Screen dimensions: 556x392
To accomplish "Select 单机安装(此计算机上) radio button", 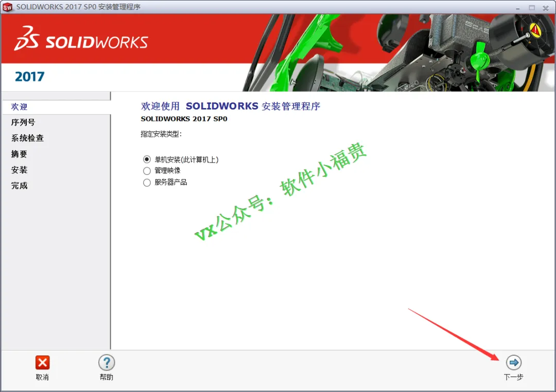I will 147,159.
